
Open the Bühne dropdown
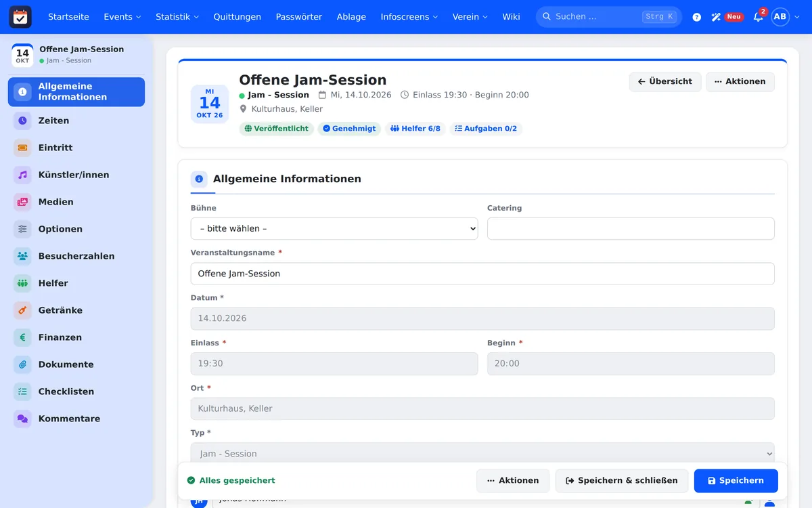(334, 229)
